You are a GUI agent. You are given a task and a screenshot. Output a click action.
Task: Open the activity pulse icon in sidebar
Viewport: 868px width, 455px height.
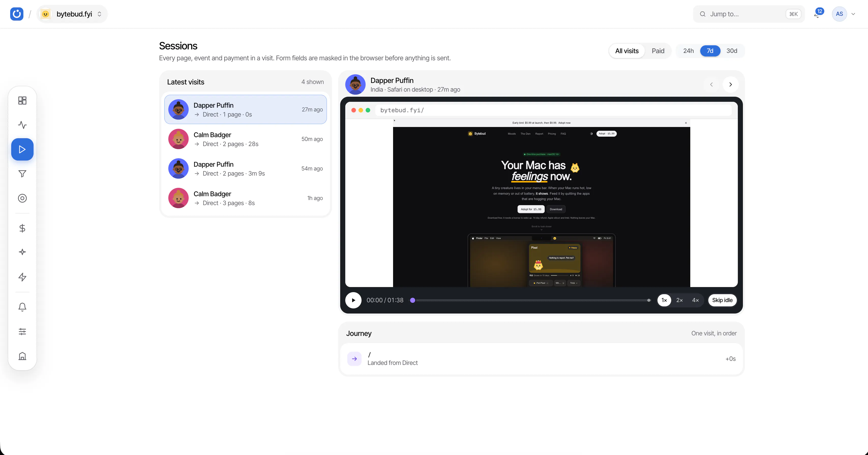point(22,125)
